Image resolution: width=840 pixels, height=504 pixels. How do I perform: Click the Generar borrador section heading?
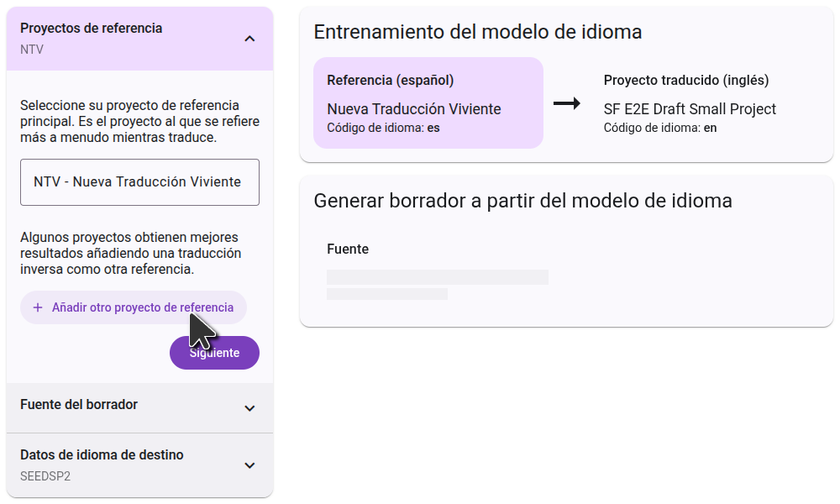[x=522, y=201]
